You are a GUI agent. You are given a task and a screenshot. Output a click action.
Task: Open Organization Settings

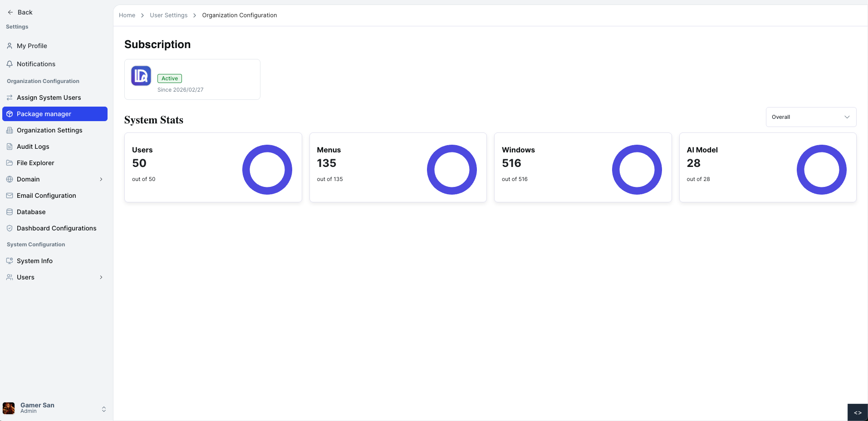point(49,130)
